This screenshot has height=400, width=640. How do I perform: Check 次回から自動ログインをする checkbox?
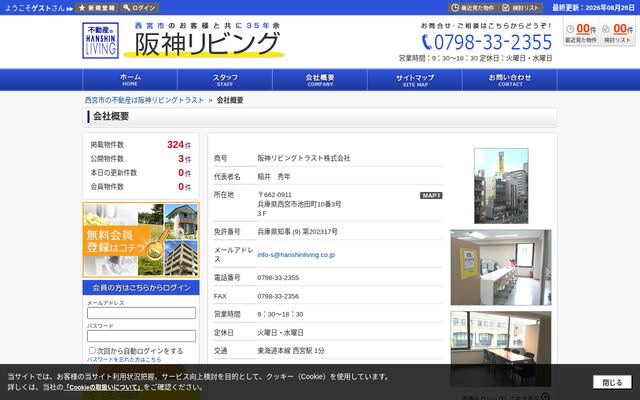[x=92, y=351]
